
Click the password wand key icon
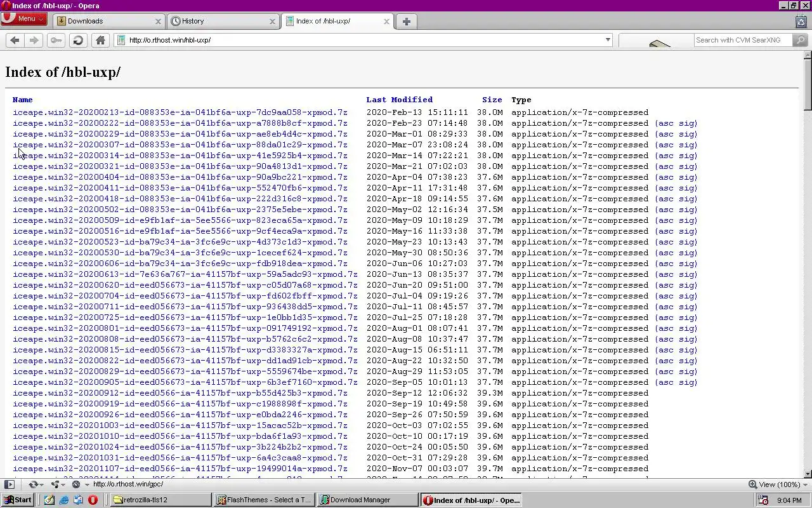click(x=56, y=40)
